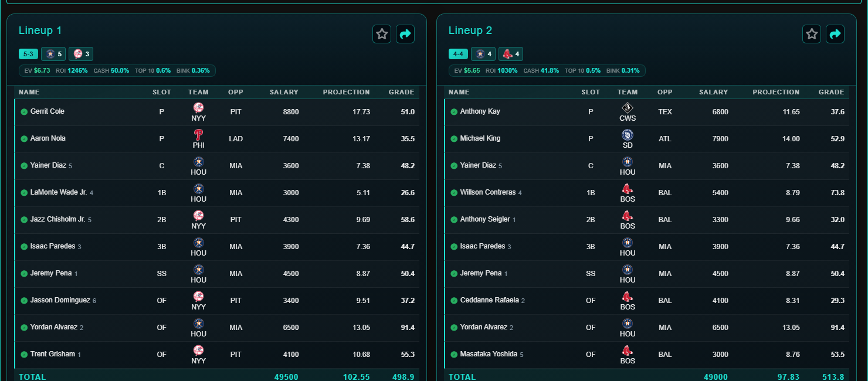This screenshot has width=868, height=381.
Task: Share Lineup 1 with arrow icon
Action: coord(405,34)
